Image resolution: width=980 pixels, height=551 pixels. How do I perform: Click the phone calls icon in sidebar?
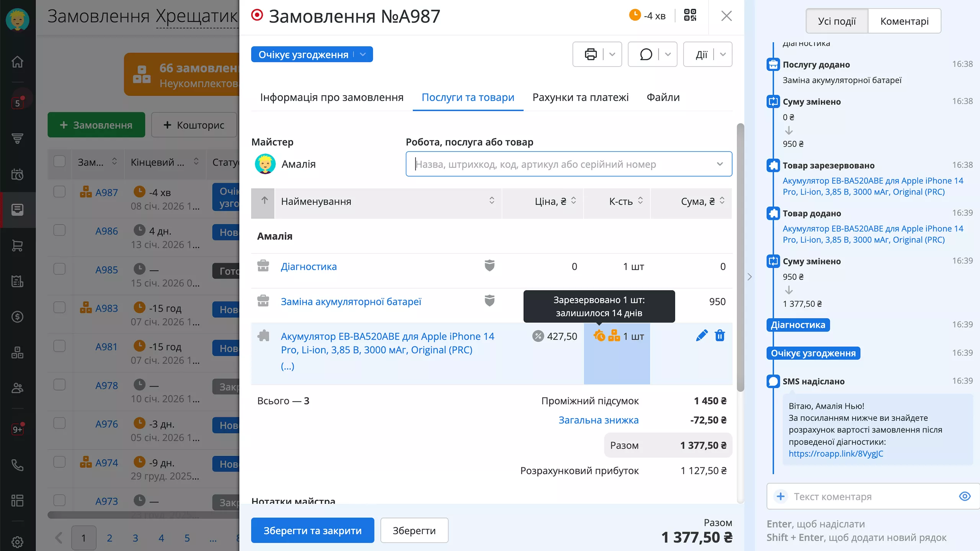coord(17,465)
